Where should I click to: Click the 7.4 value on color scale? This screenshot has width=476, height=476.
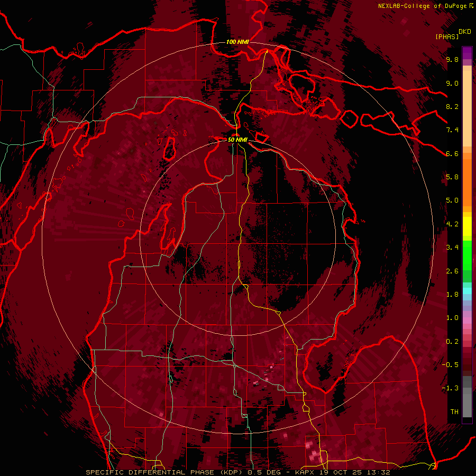[452, 130]
